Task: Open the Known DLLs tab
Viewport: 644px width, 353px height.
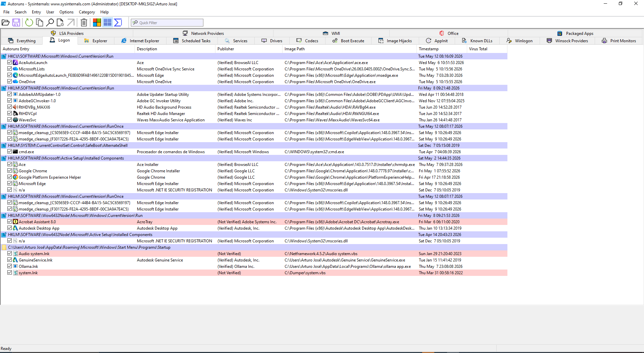Action: (477, 41)
